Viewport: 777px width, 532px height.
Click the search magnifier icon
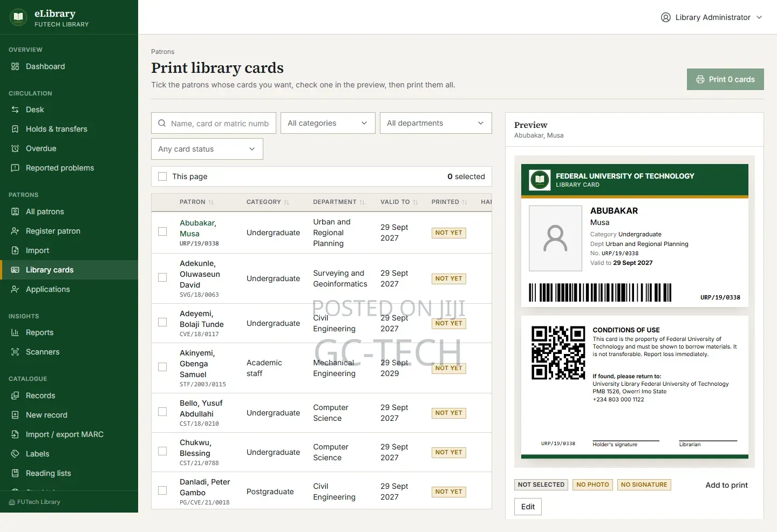click(x=162, y=123)
